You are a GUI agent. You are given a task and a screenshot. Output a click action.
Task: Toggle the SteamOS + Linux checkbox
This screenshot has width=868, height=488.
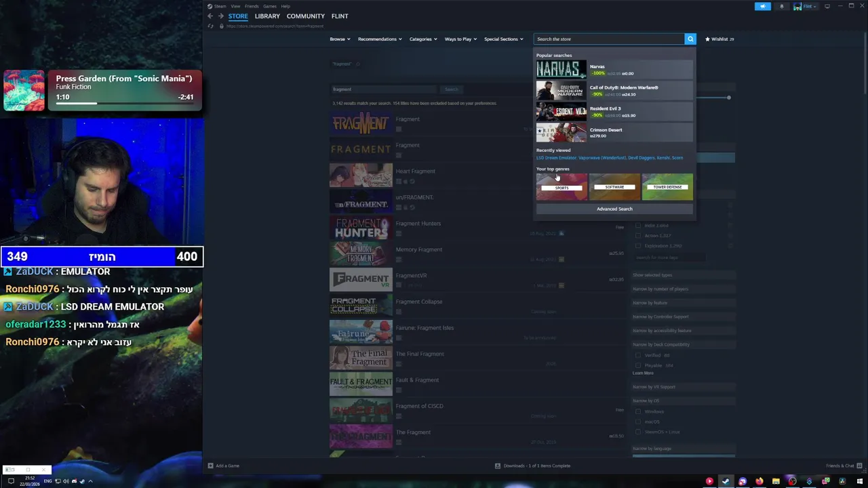point(638,432)
